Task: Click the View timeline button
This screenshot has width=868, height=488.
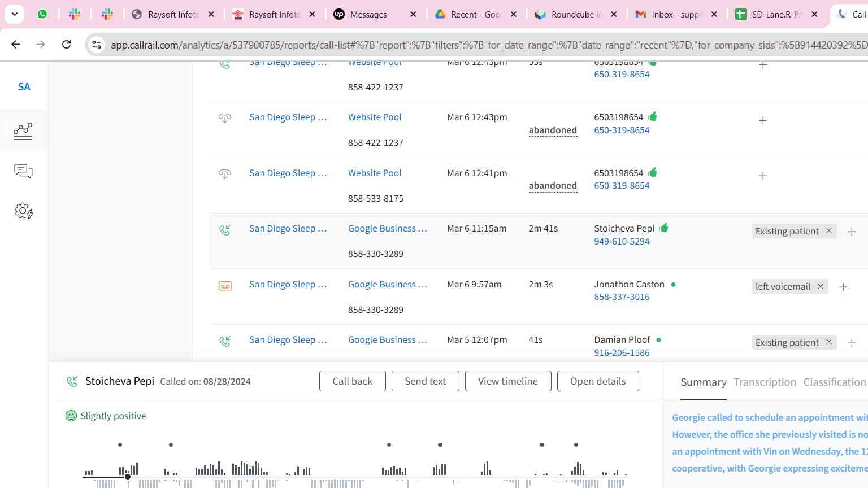Action: pyautogui.click(x=508, y=381)
